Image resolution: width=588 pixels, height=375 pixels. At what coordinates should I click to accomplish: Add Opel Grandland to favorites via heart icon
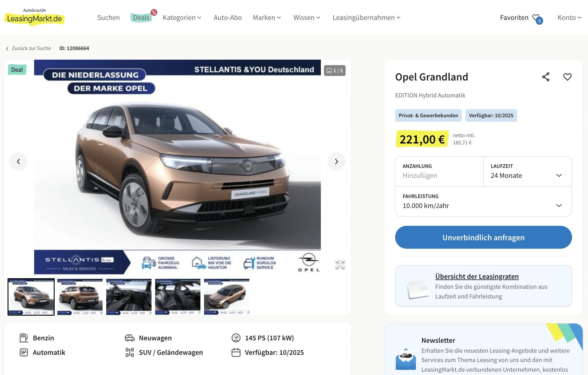point(567,77)
